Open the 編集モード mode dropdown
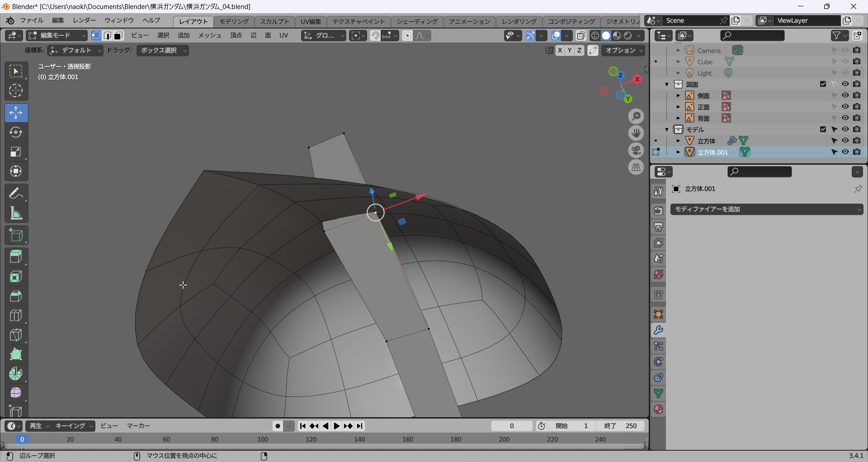Image resolution: width=868 pixels, height=462 pixels. pyautogui.click(x=57, y=35)
